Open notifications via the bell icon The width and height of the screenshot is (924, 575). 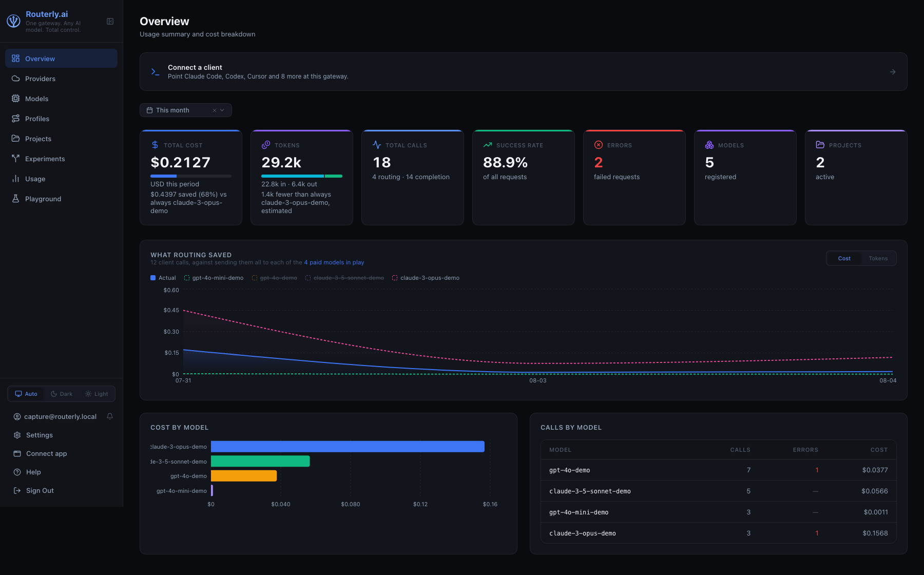[x=110, y=416]
